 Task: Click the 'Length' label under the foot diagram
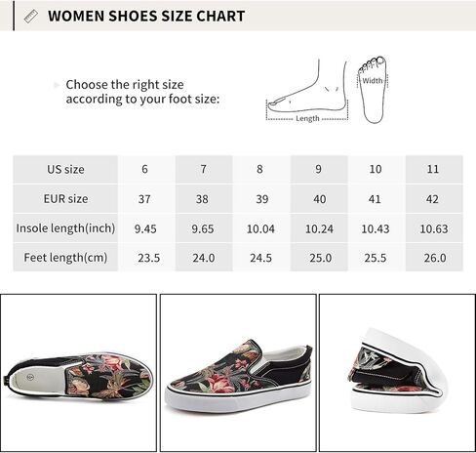pyautogui.click(x=307, y=119)
